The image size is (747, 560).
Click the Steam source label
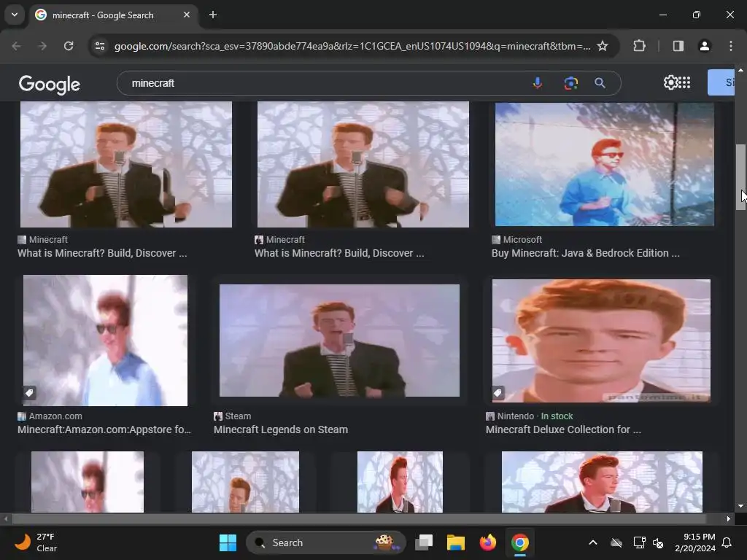point(238,416)
